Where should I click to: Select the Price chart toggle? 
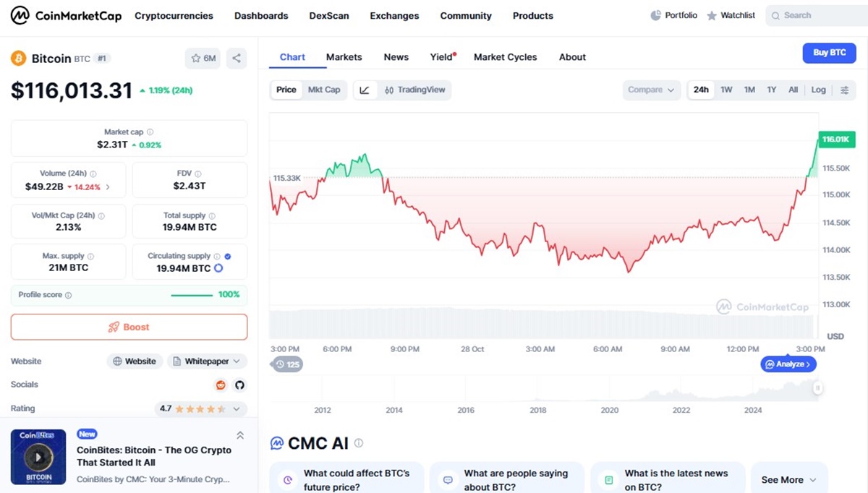(x=286, y=90)
